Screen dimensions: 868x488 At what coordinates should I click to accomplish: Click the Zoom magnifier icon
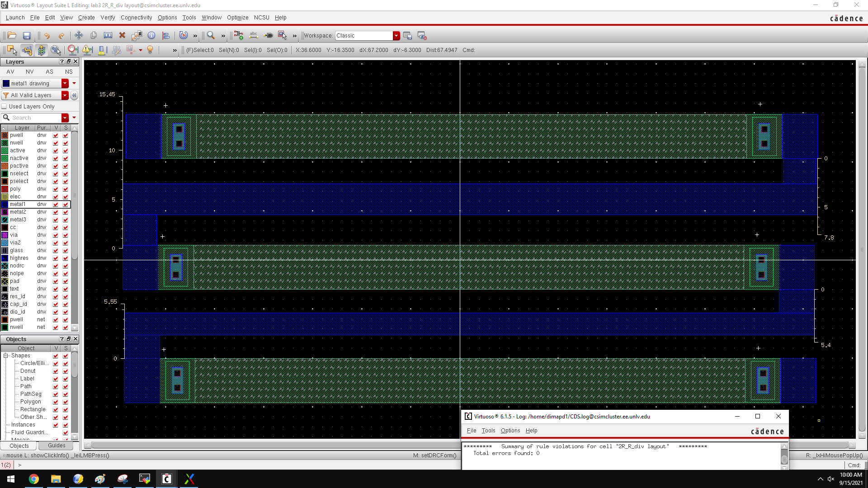[211, 36]
